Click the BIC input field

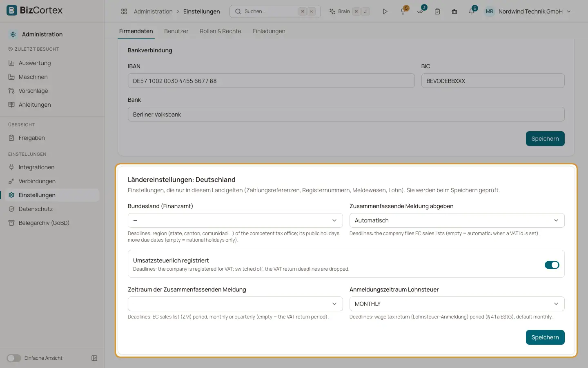(493, 81)
